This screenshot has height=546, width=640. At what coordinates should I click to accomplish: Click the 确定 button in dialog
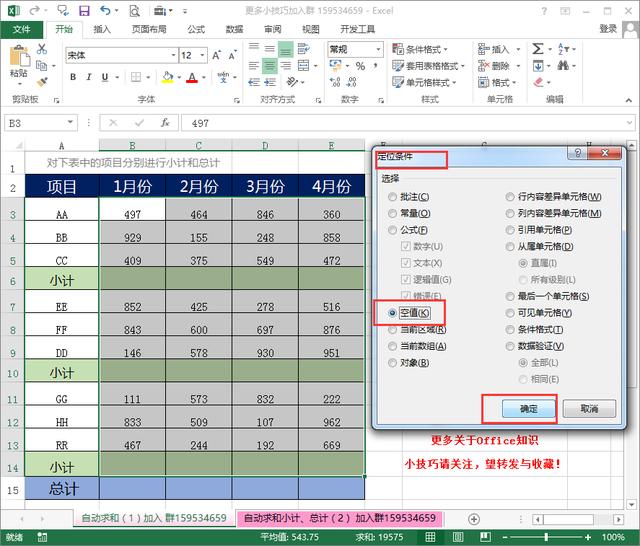[529, 408]
